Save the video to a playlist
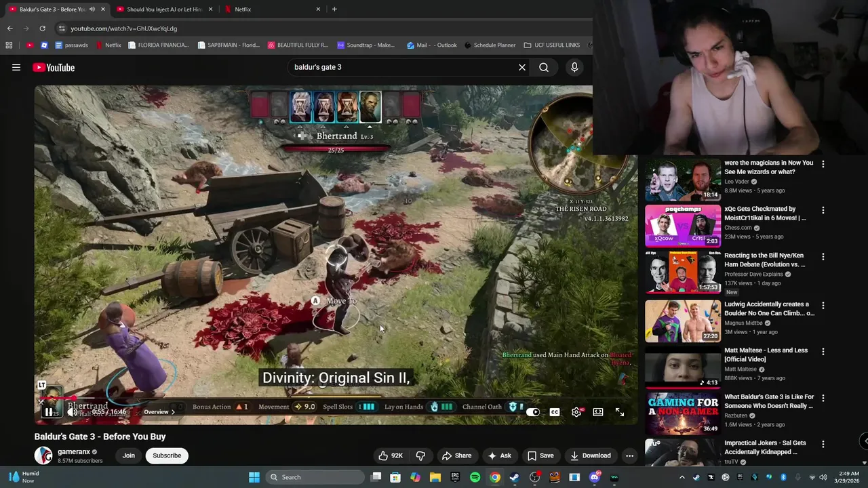Screen dimensions: 868x488 (540, 455)
